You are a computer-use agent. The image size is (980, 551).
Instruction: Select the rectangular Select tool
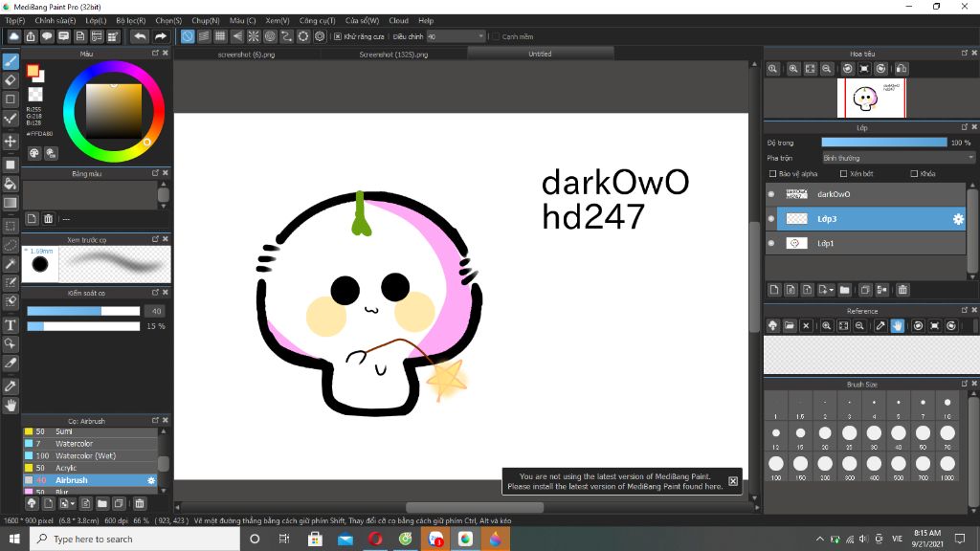11,226
